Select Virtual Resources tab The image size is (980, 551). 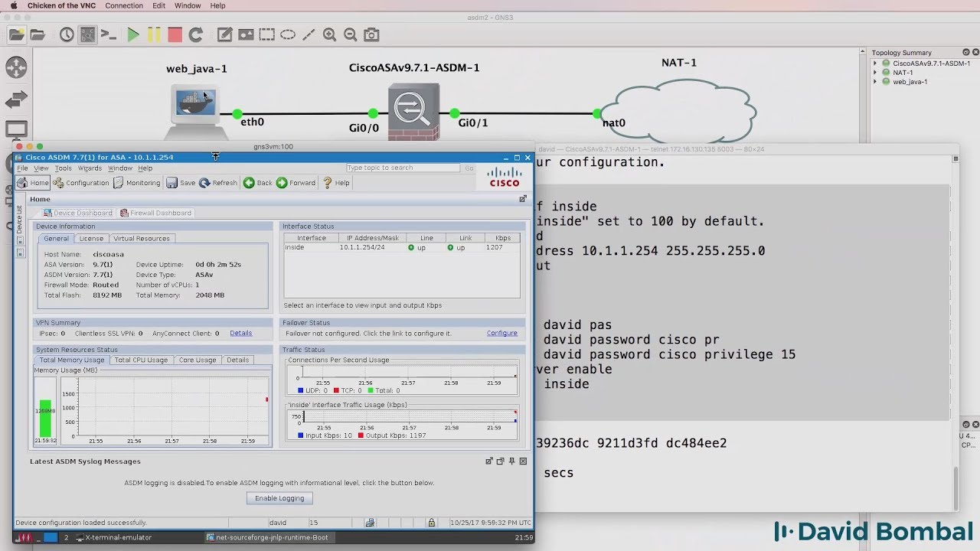coord(142,239)
